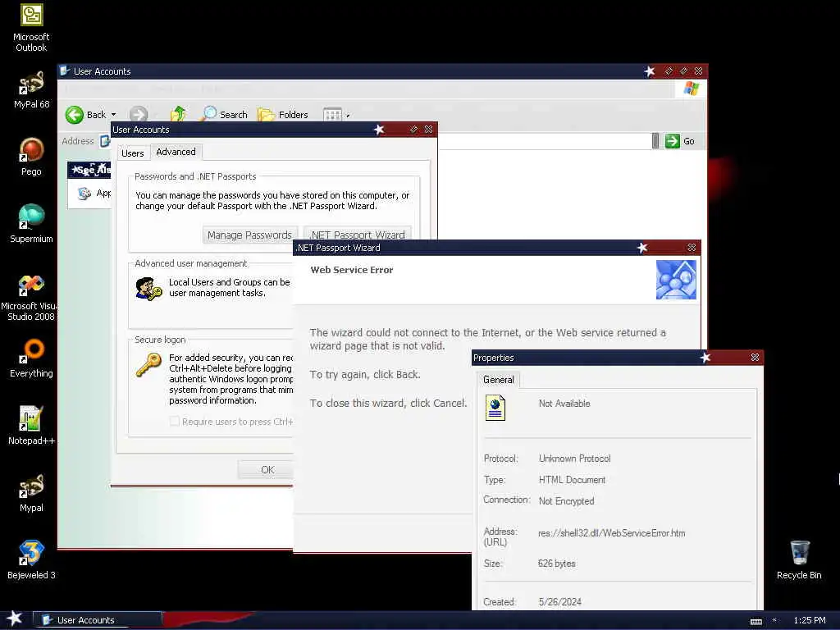Screen dimensions: 840x630
Task: Open Pego desktop shortcut
Action: (x=31, y=157)
